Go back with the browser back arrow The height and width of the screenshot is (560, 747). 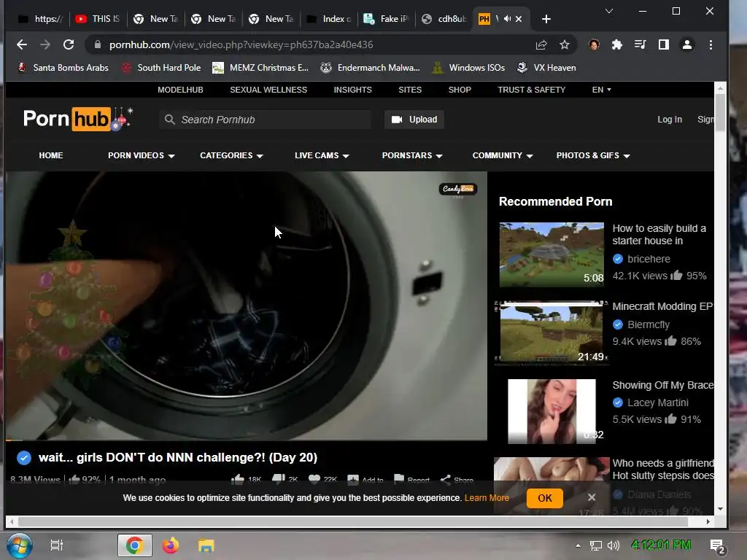point(21,44)
